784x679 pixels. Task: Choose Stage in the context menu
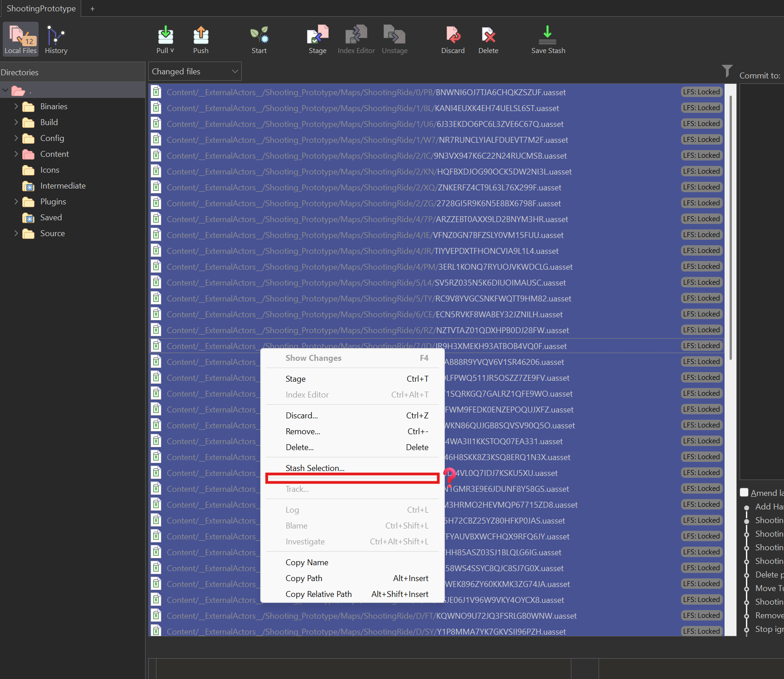point(352,379)
